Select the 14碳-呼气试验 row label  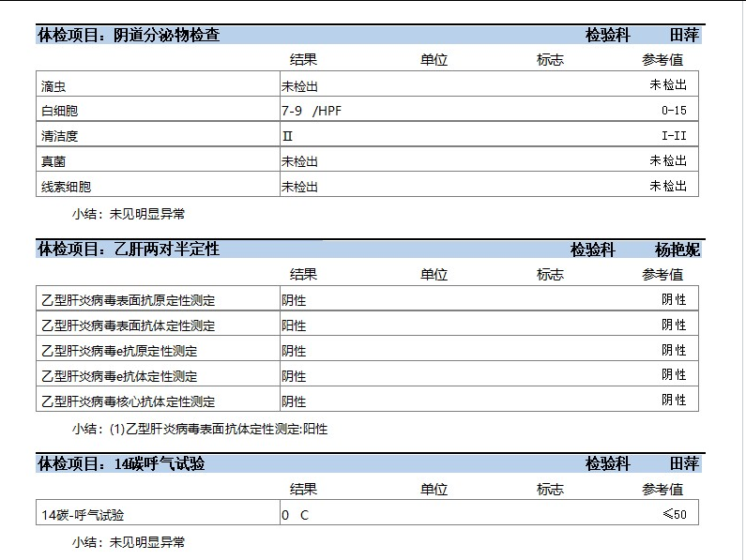point(84,515)
